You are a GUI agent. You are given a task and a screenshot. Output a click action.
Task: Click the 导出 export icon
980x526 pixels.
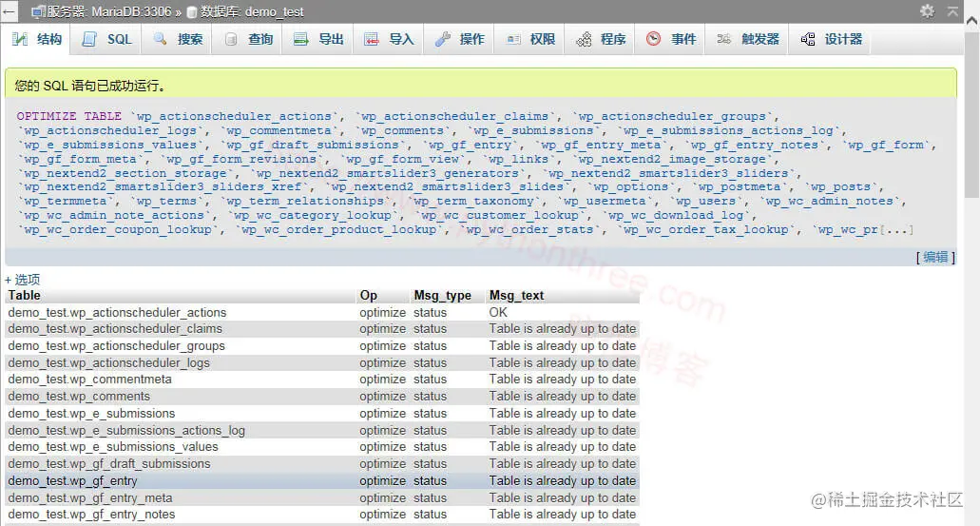(x=301, y=39)
